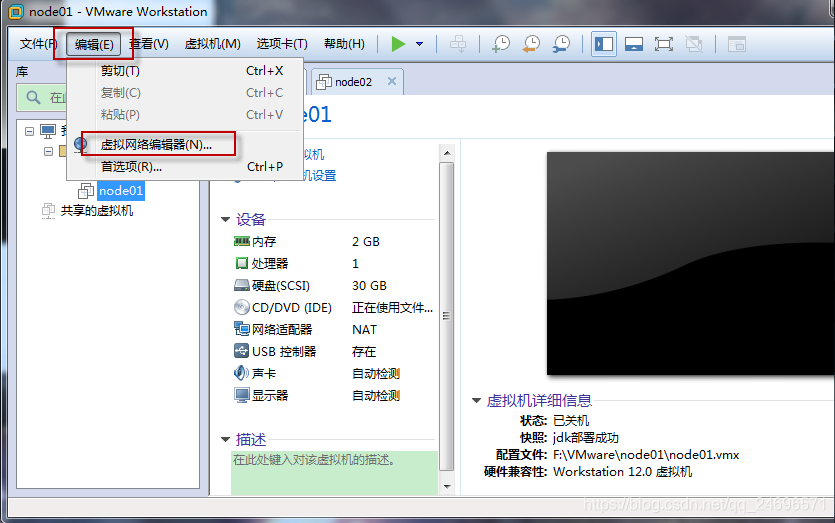Toggle the library sidebar view icon
Image resolution: width=835 pixels, height=523 pixels.
pyautogui.click(x=604, y=44)
